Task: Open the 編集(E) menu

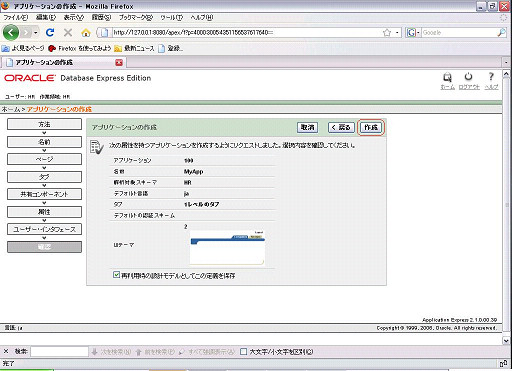Action: tap(46, 17)
